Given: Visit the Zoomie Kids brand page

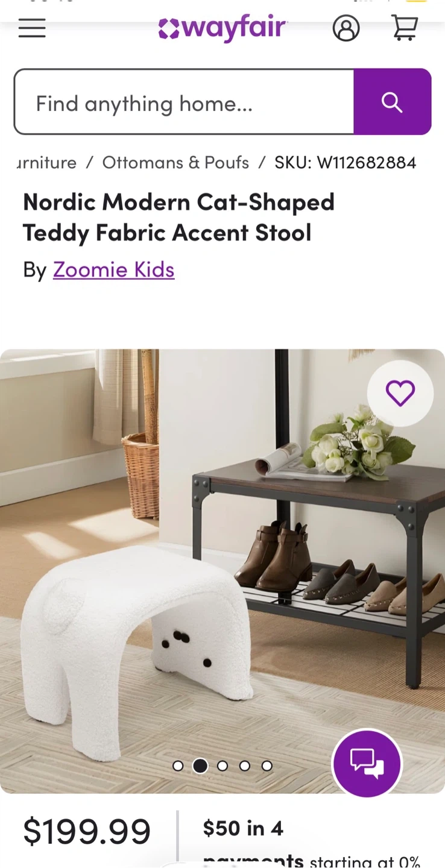Looking at the screenshot, I should 114,269.
